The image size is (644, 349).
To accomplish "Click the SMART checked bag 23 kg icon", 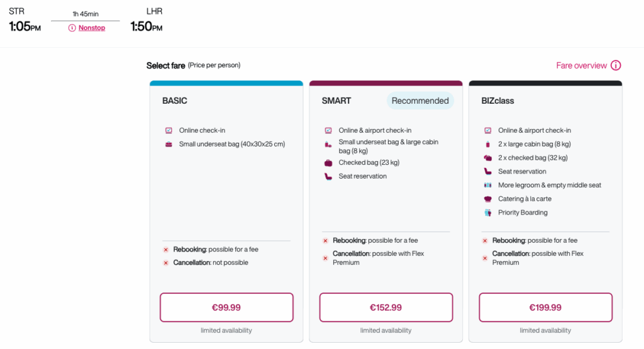I will tap(328, 163).
